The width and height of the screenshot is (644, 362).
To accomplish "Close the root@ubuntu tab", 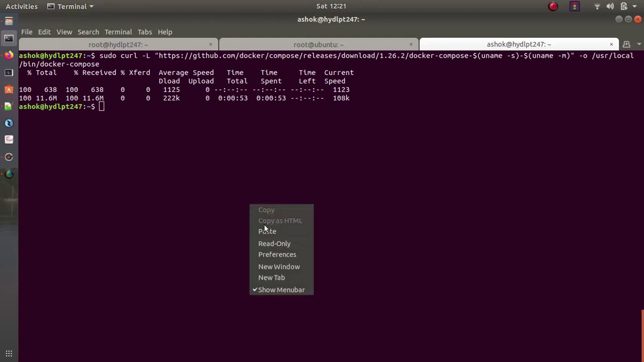I will pyautogui.click(x=411, y=44).
